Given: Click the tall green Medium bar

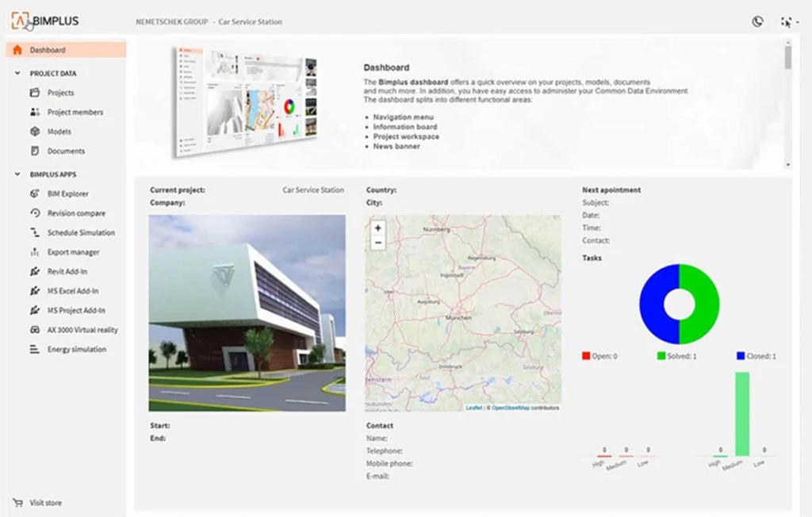Looking at the screenshot, I should coord(742,414).
